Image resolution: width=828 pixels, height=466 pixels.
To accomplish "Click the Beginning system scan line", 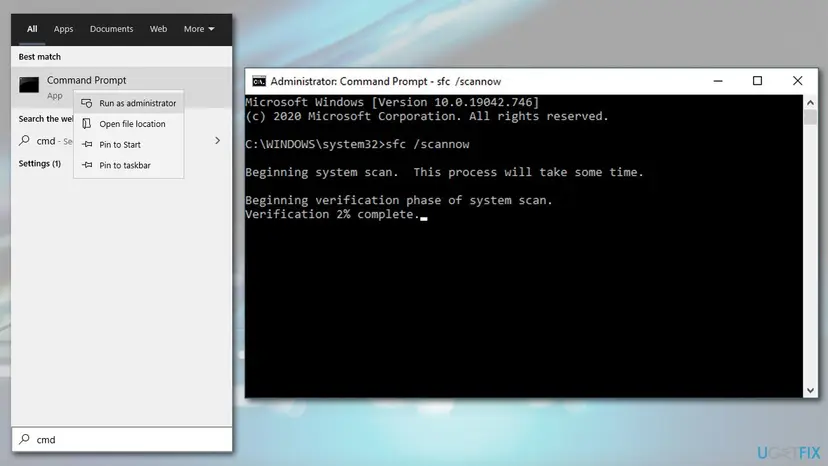I will pyautogui.click(x=444, y=172).
